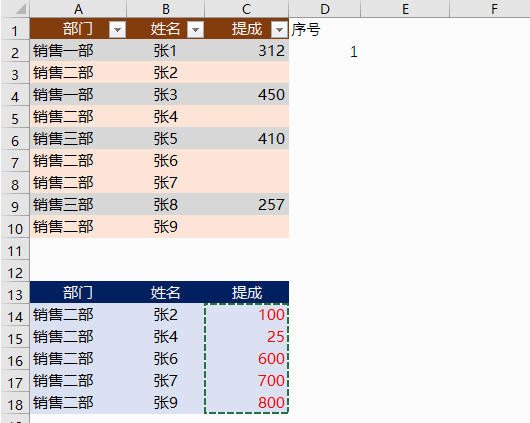Select cell D2 showing 1

(324, 51)
